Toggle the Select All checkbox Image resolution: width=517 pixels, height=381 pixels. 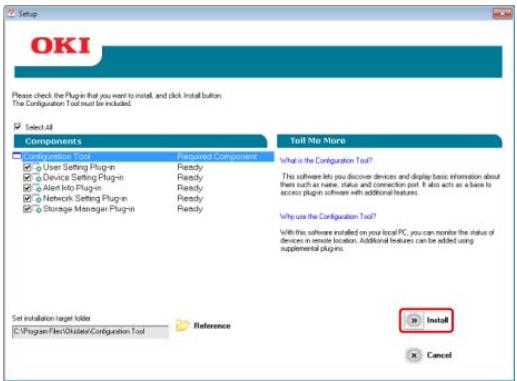17,127
